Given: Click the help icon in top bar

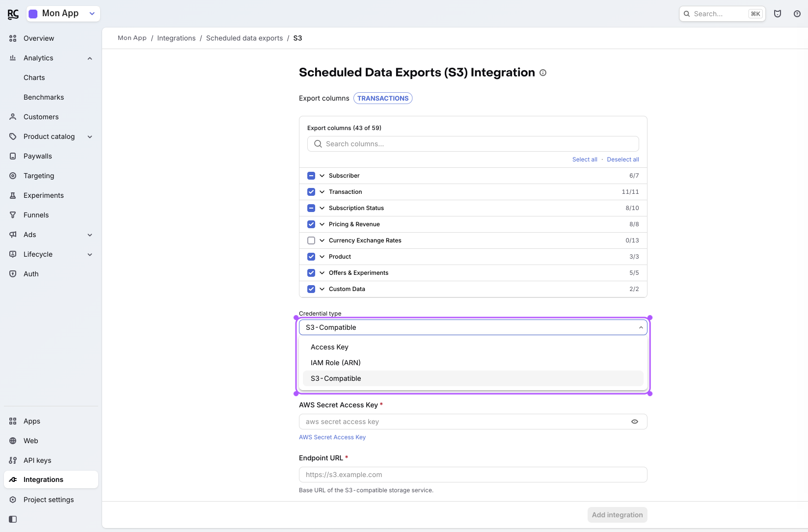Looking at the screenshot, I should 797,14.
